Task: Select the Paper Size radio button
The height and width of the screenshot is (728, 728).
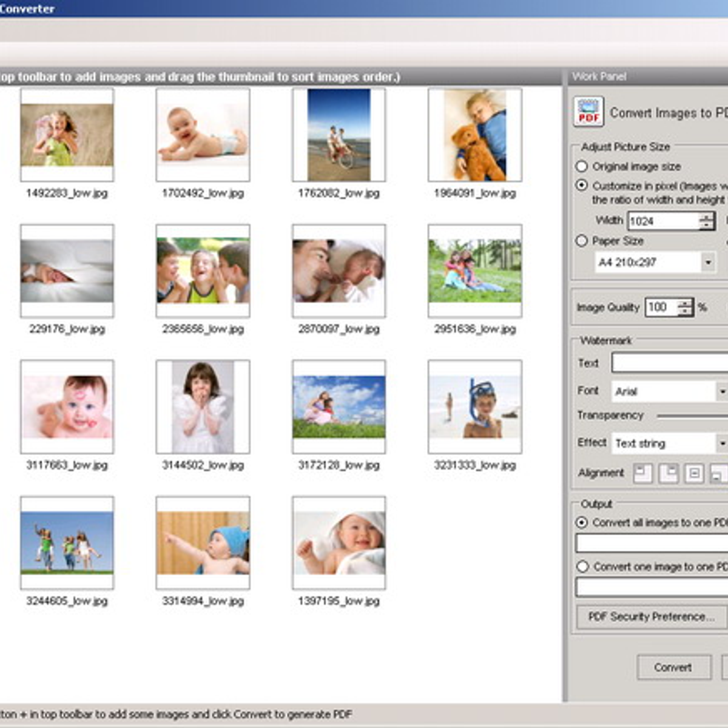Action: [x=582, y=241]
